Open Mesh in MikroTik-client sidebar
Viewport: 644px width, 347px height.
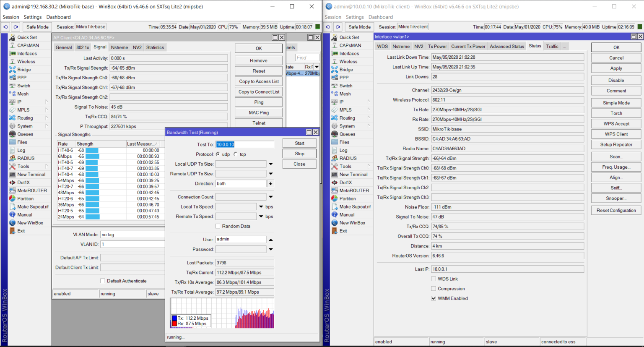[x=345, y=94]
